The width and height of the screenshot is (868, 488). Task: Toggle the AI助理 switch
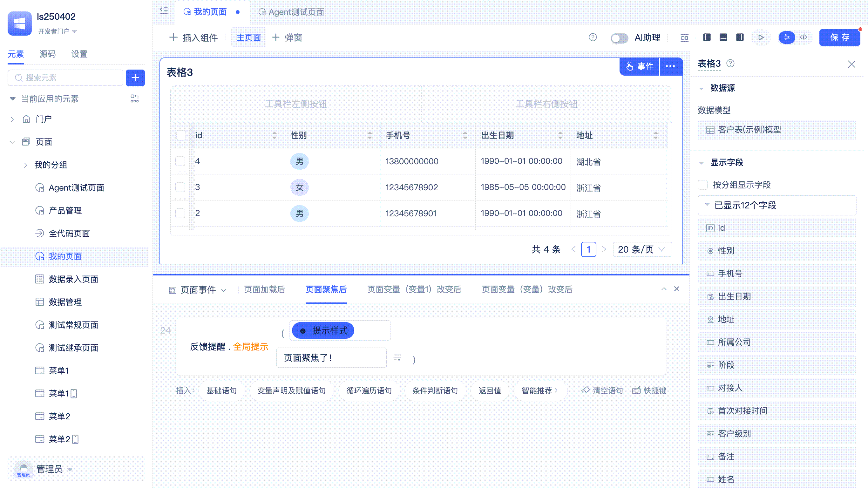tap(619, 38)
